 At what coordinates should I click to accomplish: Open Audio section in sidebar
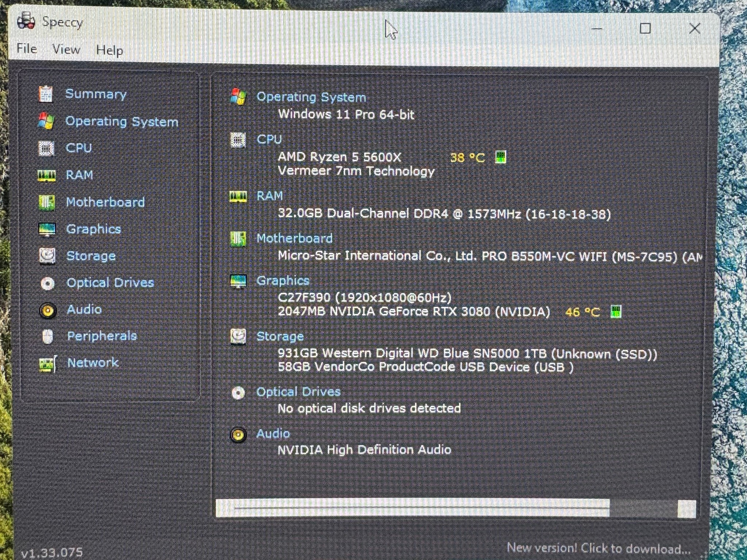click(84, 310)
